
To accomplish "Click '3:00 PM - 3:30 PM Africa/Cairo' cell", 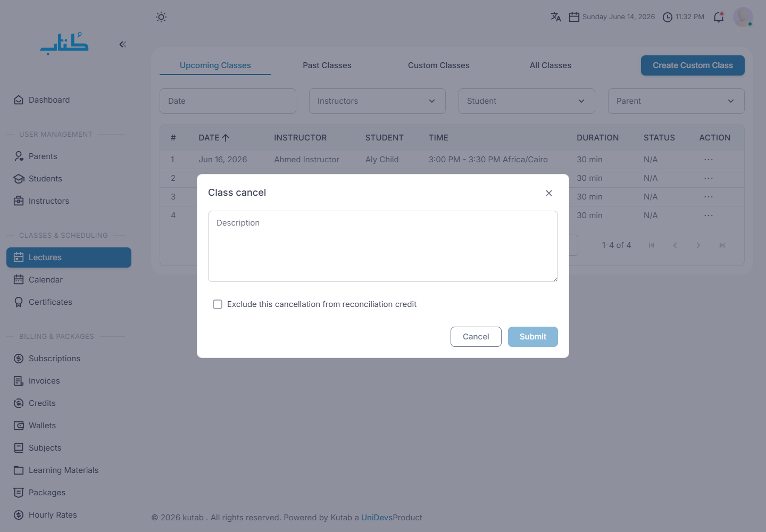I will (488, 160).
